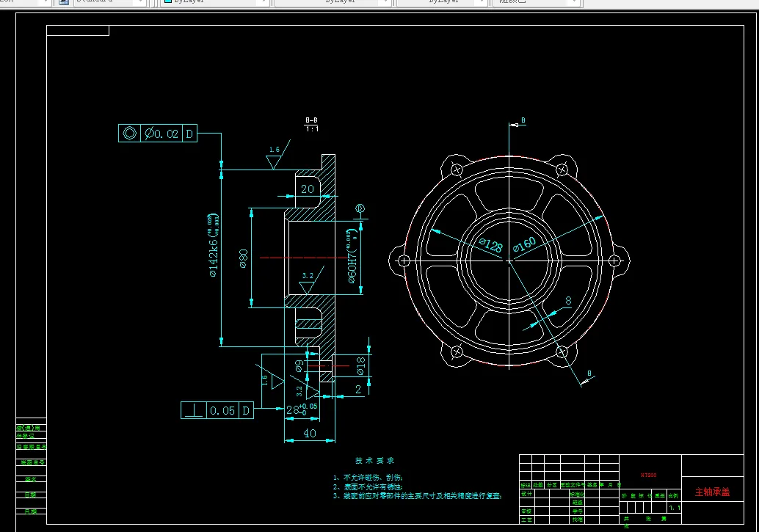This screenshot has height=532, width=759.
Task: Select the B-B section view label
Action: [x=312, y=120]
